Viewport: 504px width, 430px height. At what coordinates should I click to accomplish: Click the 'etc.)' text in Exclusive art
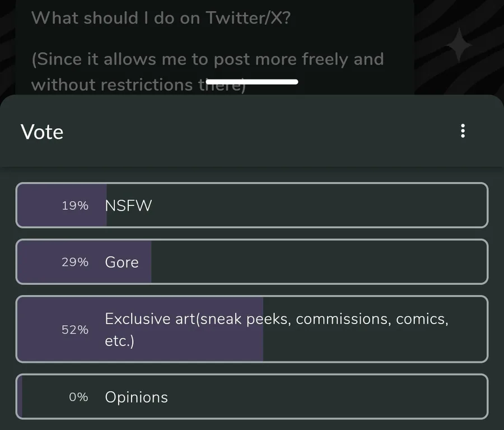point(119,341)
